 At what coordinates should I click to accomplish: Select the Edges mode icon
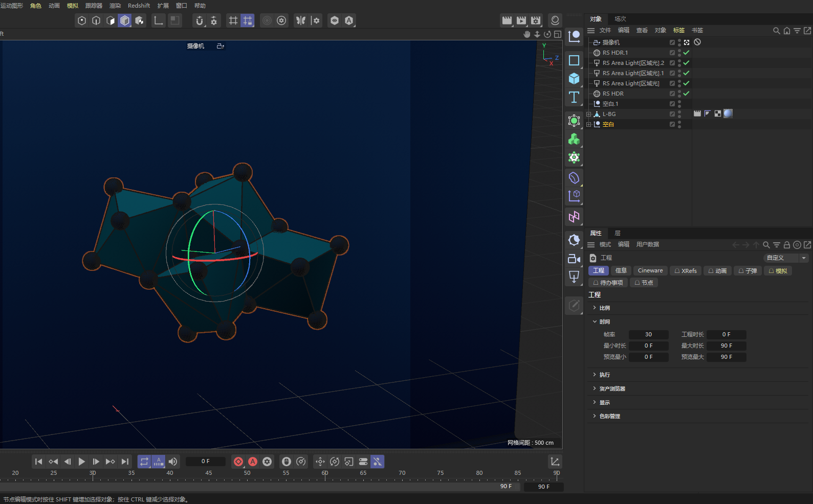pos(96,20)
